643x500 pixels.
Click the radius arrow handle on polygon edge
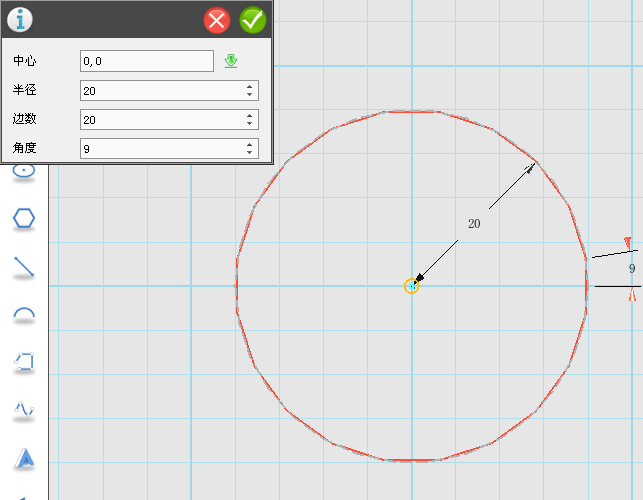tap(530, 168)
